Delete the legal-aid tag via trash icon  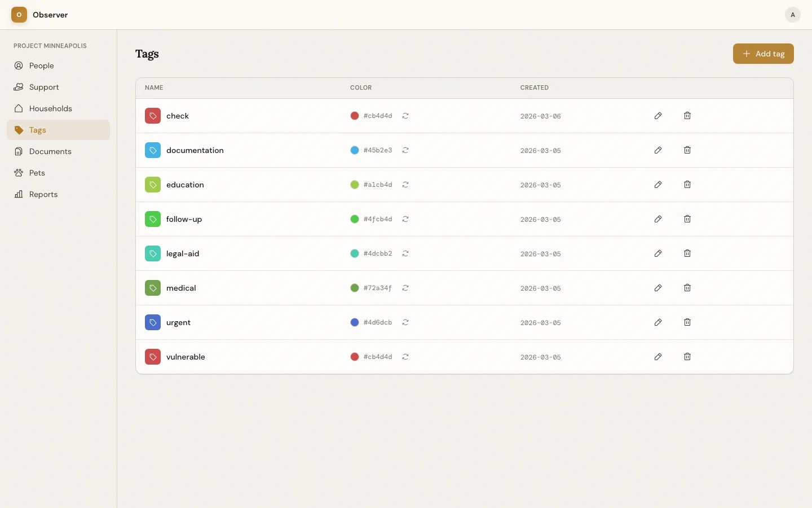tap(687, 253)
